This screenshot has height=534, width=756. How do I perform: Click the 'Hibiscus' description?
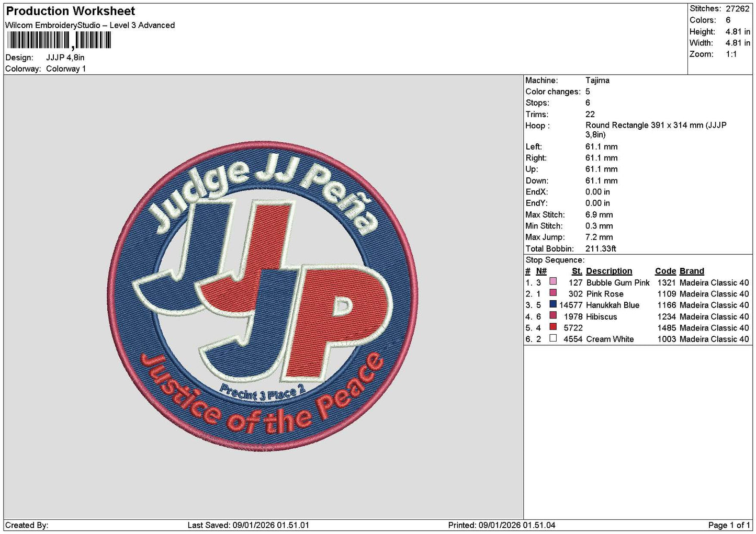coord(602,316)
